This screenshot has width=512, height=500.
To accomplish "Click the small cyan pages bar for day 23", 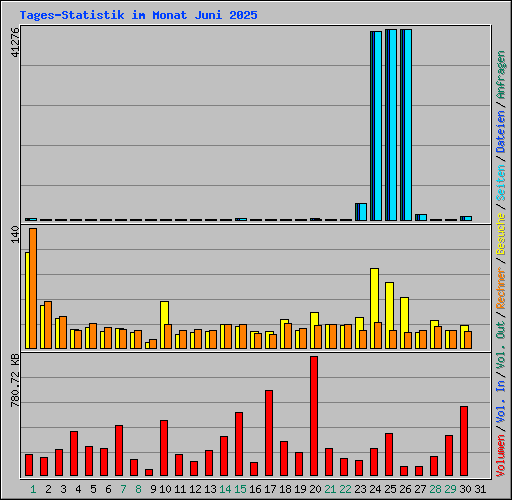I will tap(363, 212).
